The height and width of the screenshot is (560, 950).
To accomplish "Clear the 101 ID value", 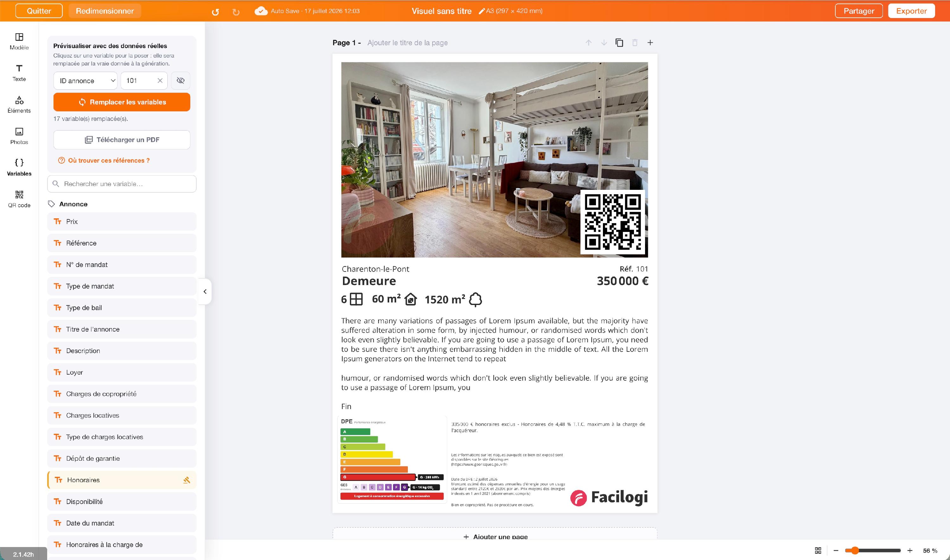I will click(160, 80).
